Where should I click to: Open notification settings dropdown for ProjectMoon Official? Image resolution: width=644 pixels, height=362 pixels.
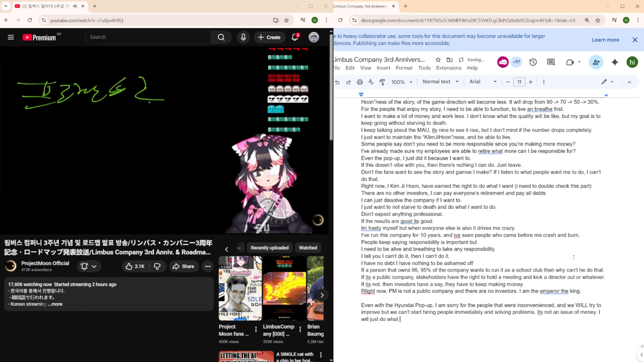point(89,266)
